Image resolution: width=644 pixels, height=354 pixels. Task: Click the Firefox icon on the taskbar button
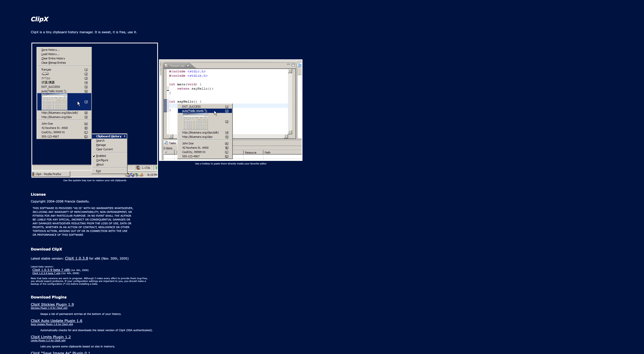tap(33, 174)
